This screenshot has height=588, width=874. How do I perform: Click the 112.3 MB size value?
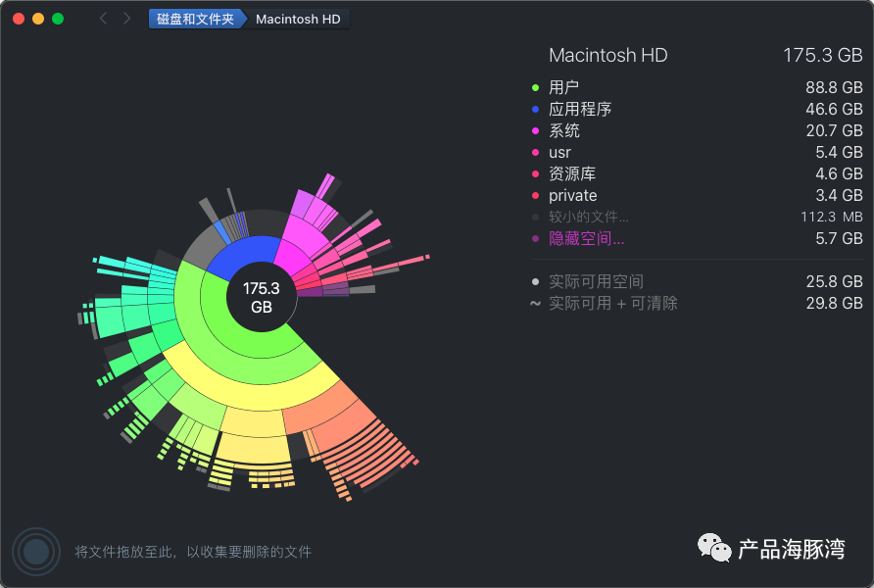(832, 217)
